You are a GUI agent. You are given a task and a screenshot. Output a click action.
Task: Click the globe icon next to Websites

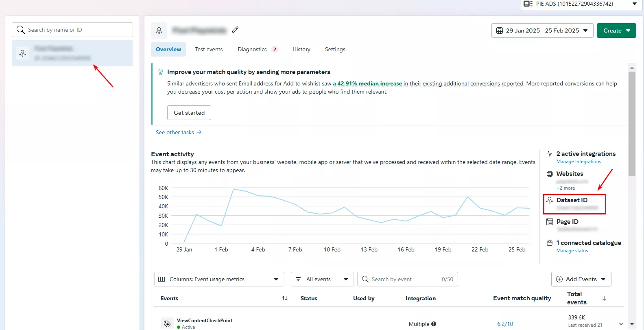[x=550, y=174]
